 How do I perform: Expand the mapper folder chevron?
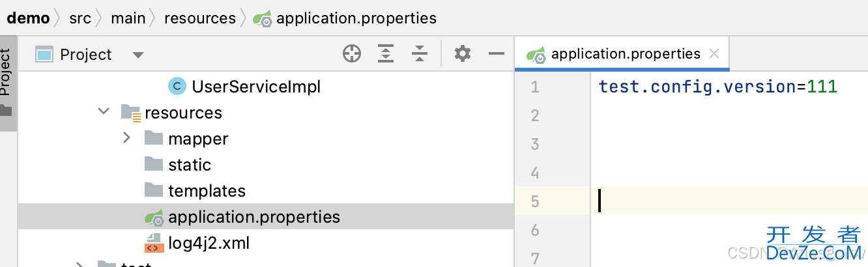tap(127, 138)
